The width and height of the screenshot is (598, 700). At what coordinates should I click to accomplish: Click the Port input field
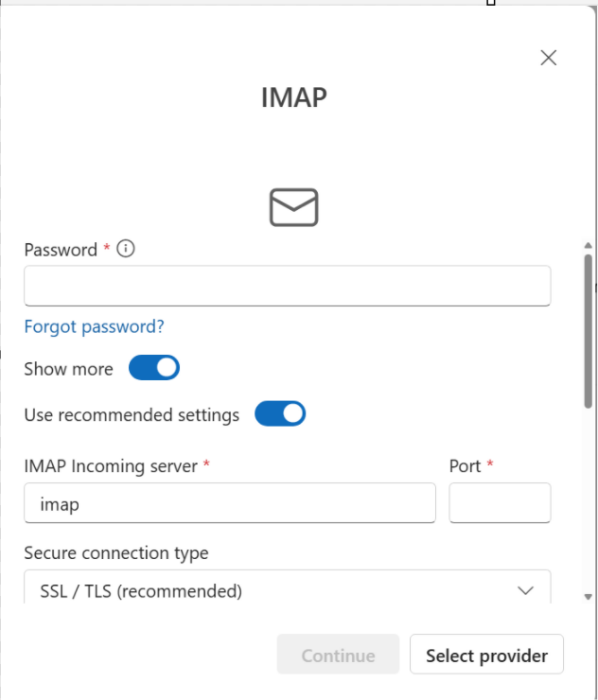500,502
